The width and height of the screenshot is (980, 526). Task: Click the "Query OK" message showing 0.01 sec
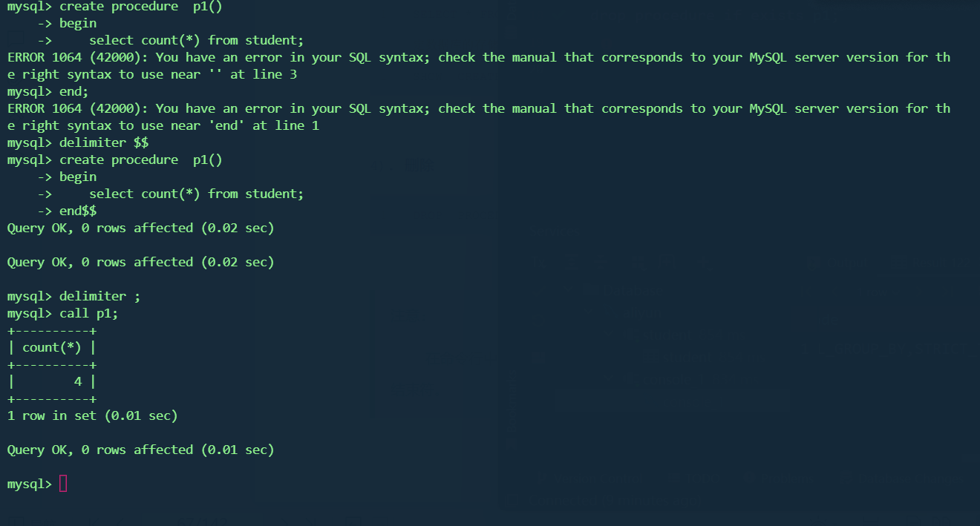pos(140,450)
